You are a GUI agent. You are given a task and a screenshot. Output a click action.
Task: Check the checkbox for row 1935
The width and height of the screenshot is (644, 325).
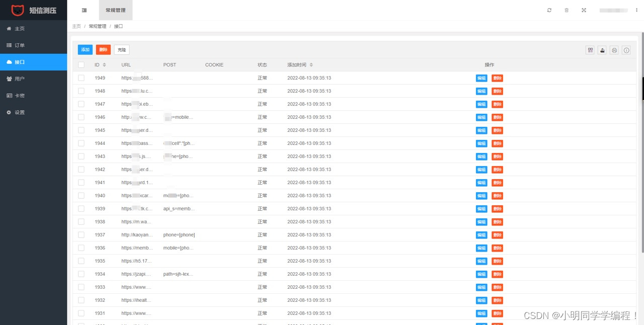pos(82,261)
